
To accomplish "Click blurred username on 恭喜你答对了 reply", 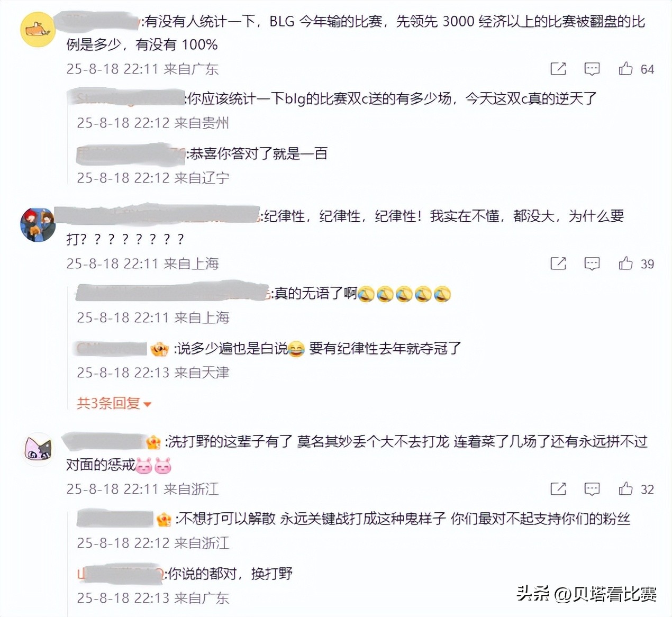I will pyautogui.click(x=131, y=153).
